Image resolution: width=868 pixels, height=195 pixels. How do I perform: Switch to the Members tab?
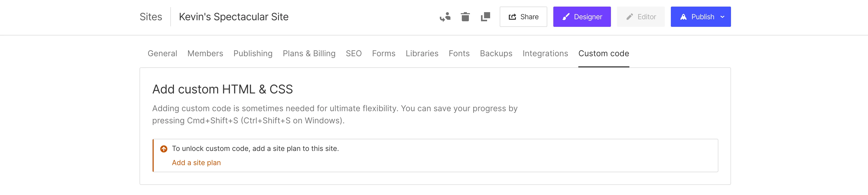point(205,53)
